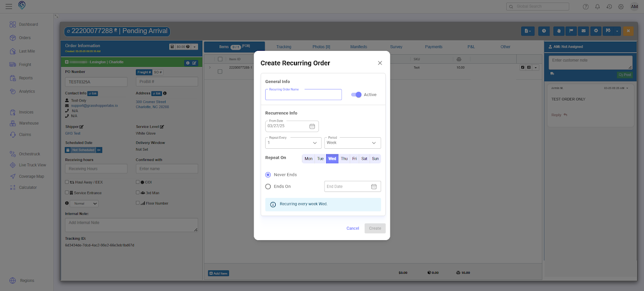
Task: Open the notifications bell icon
Action: [x=597, y=7]
